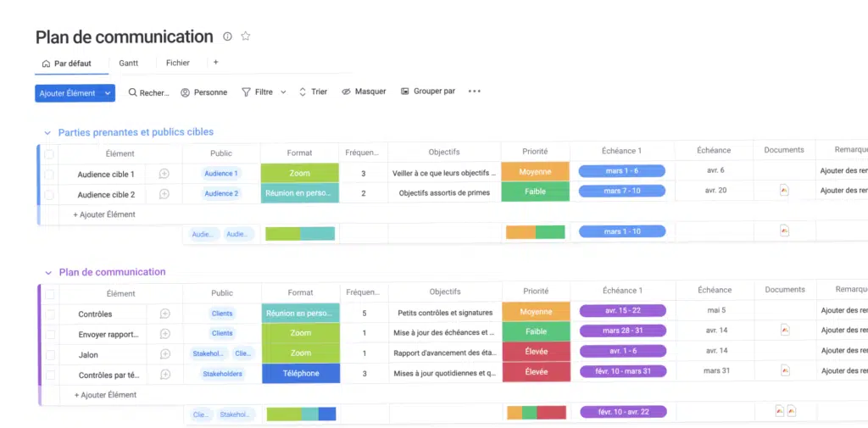Click the Grouper par button

click(x=428, y=92)
